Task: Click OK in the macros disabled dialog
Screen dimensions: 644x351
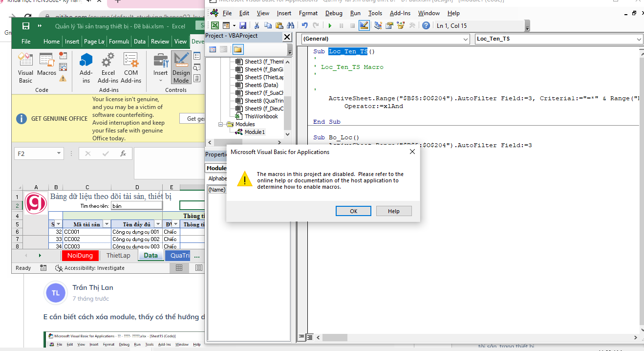Action: (x=353, y=211)
